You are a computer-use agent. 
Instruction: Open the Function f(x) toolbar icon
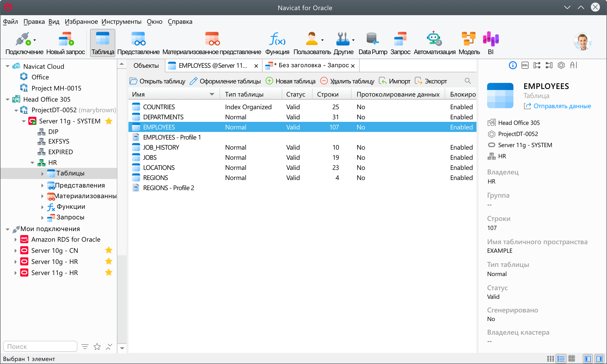[x=277, y=43]
